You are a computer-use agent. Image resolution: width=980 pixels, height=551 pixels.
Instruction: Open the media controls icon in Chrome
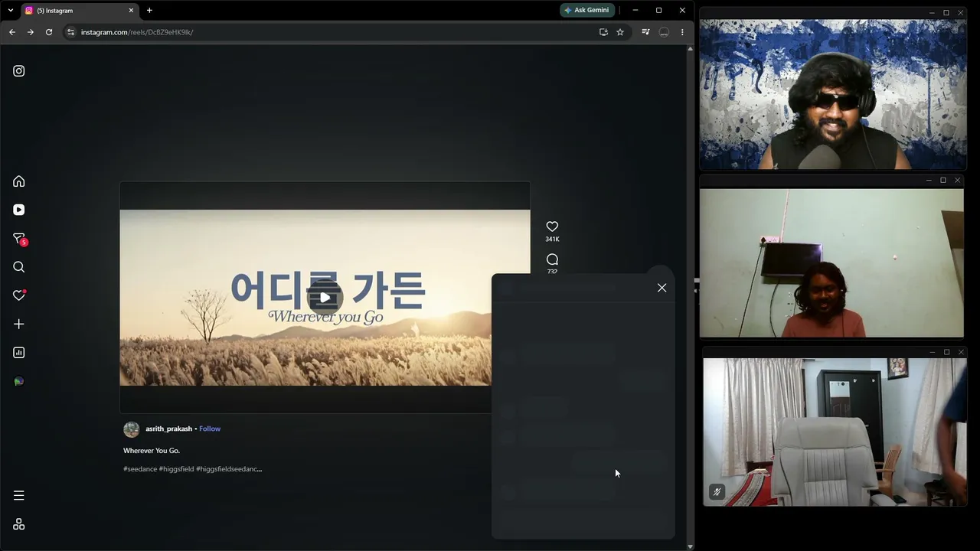pyautogui.click(x=645, y=32)
